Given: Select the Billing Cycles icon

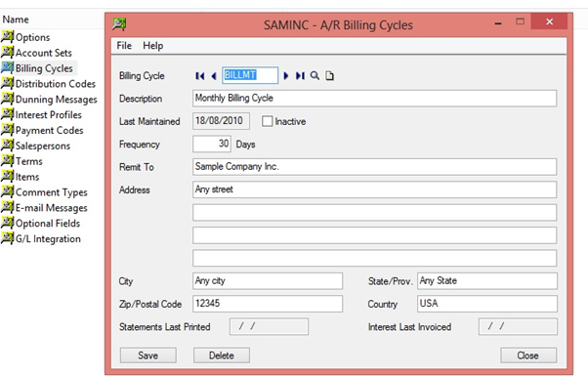Looking at the screenshot, I should pos(7,67).
